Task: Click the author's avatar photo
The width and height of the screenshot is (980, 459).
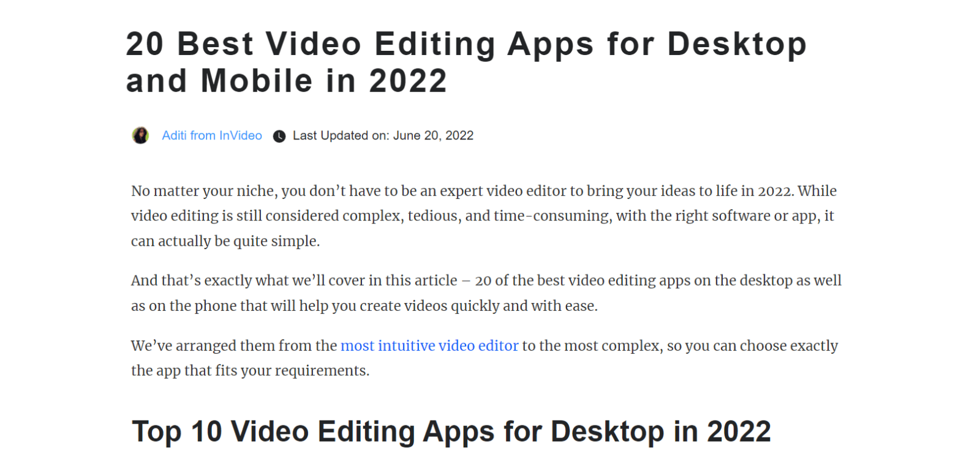Action: coord(140,135)
